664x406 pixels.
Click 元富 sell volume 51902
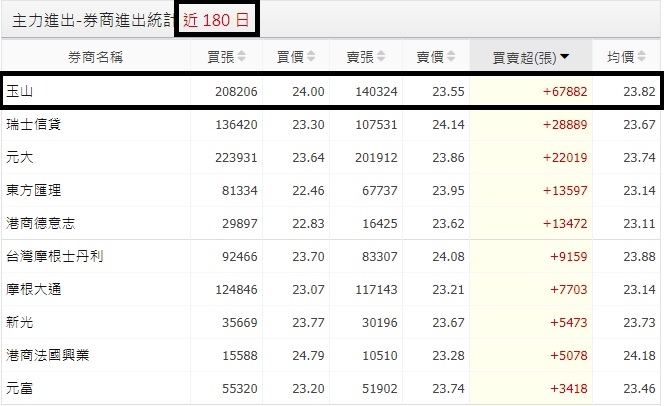click(x=380, y=389)
